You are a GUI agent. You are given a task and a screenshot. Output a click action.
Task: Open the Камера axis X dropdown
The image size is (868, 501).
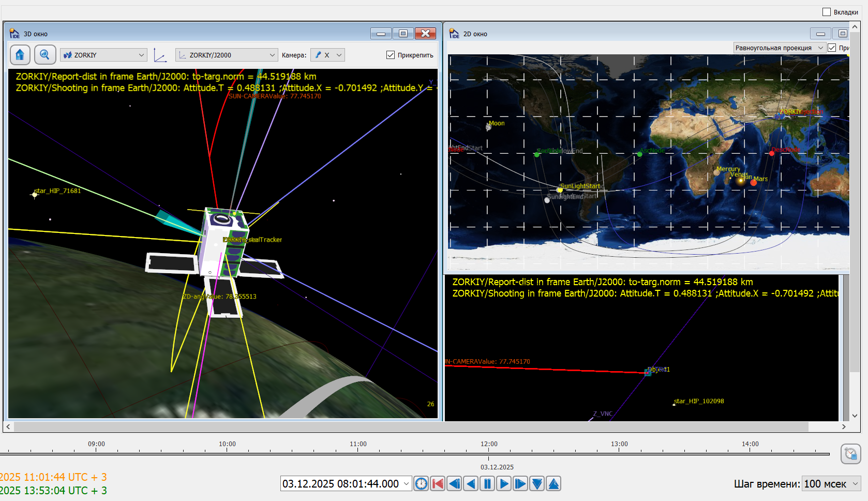[328, 55]
